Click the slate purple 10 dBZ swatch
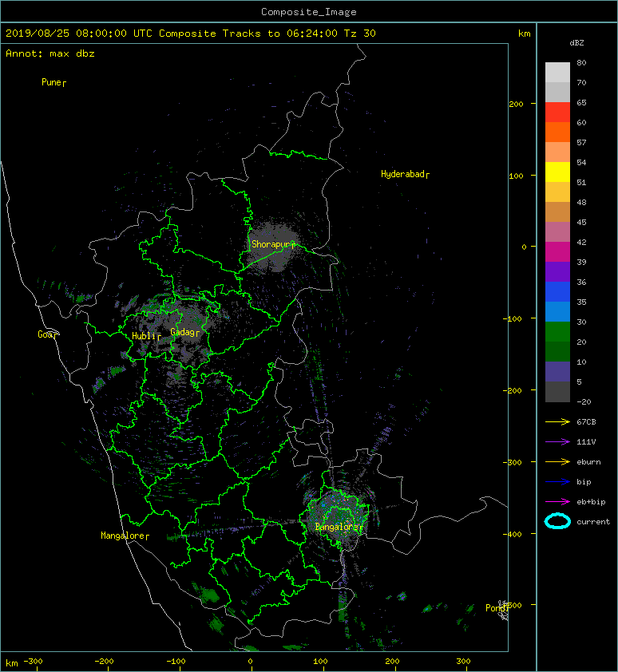 click(557, 371)
